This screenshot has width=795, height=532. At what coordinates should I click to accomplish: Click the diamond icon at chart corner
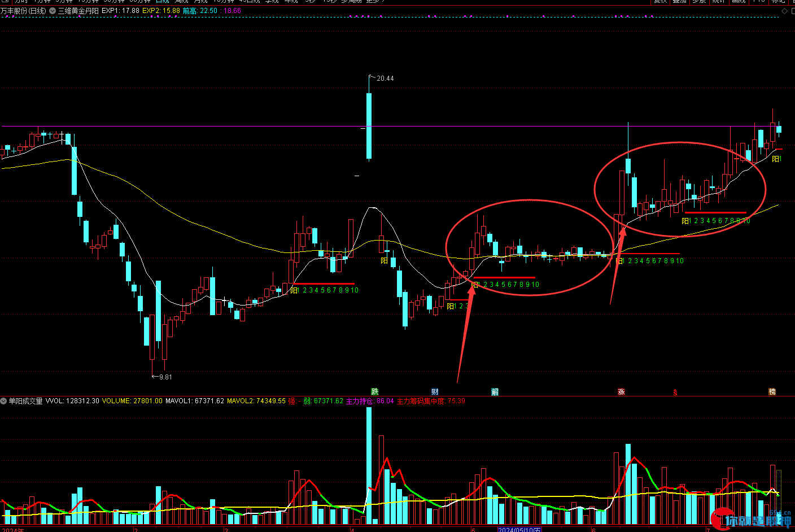click(784, 11)
